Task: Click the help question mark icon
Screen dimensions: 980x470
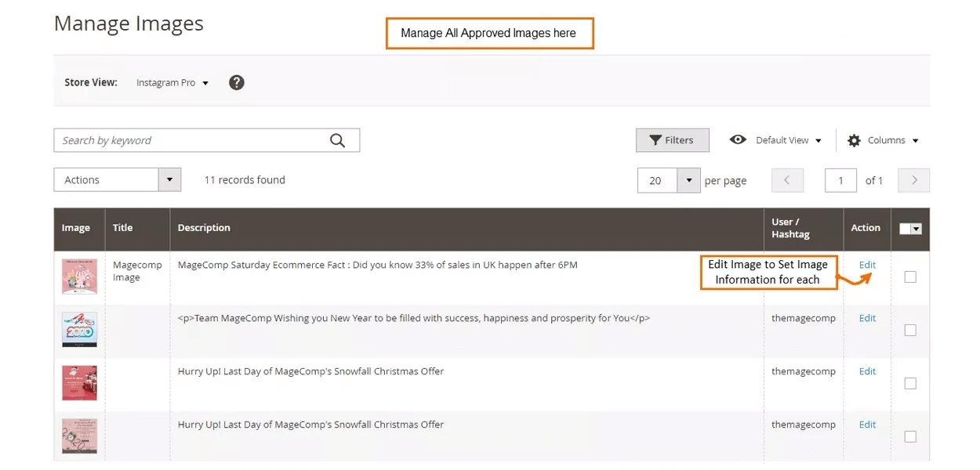Action: [237, 82]
